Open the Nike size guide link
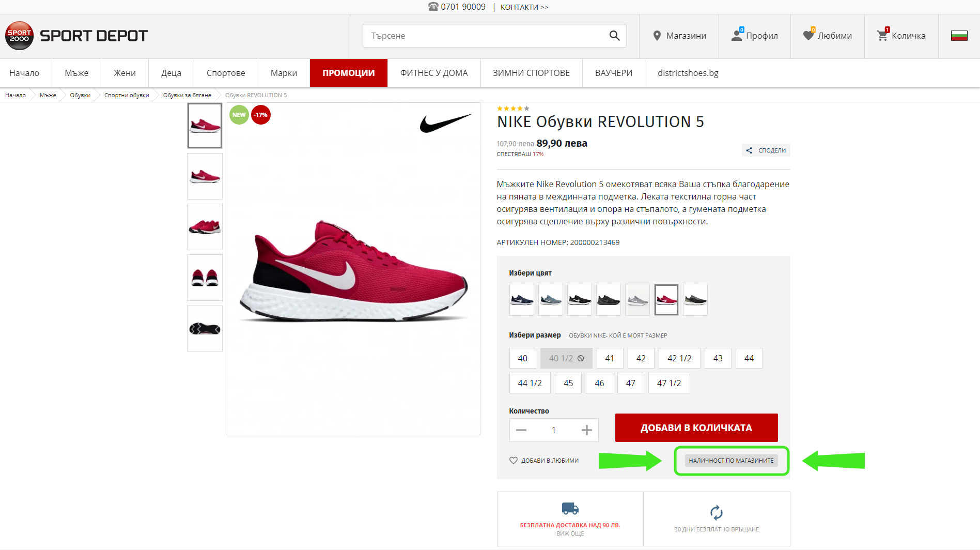The width and height of the screenshot is (980, 550). point(618,335)
